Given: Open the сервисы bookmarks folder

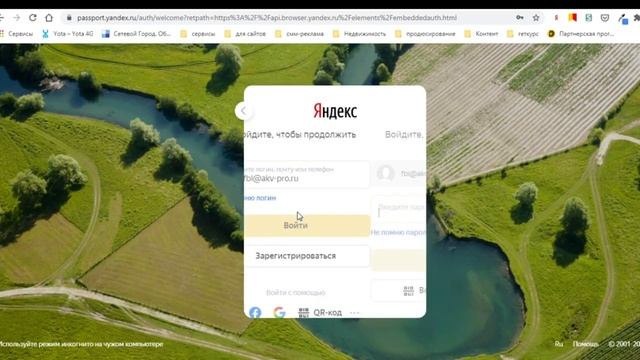Looking at the screenshot, I should point(198,34).
